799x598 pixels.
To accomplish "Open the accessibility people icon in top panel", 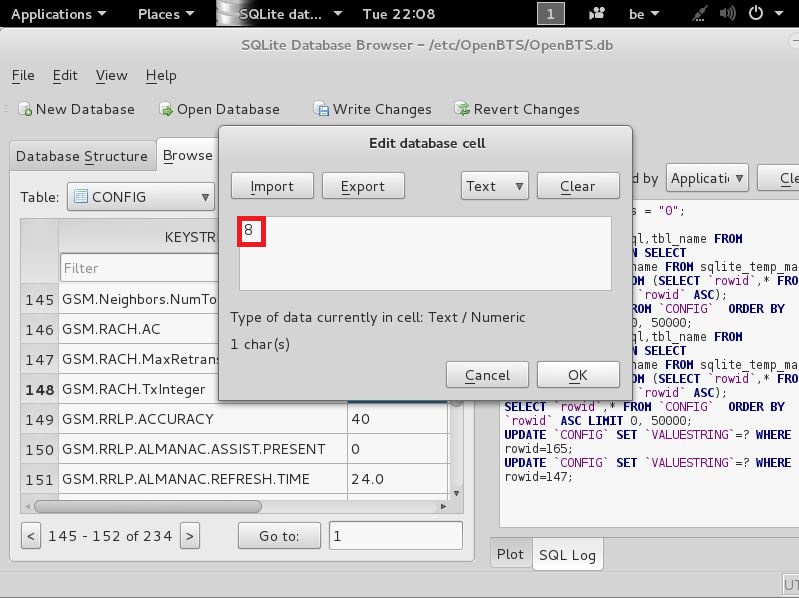I will coord(596,14).
